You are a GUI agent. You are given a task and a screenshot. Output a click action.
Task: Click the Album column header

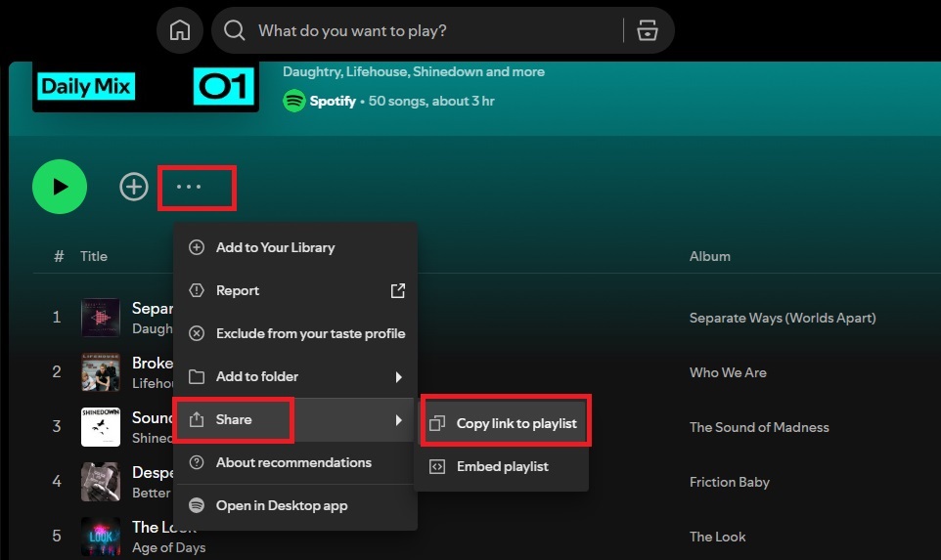(710, 256)
